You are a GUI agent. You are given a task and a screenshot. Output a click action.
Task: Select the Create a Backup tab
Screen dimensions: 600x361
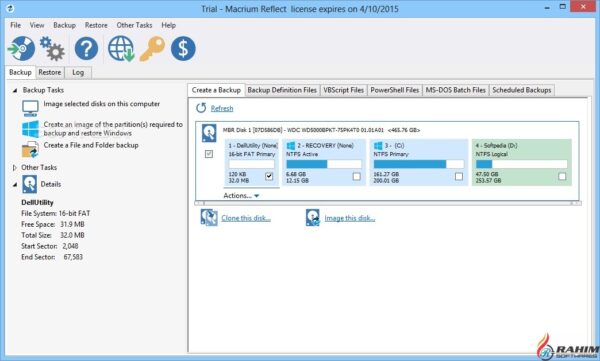(x=216, y=90)
